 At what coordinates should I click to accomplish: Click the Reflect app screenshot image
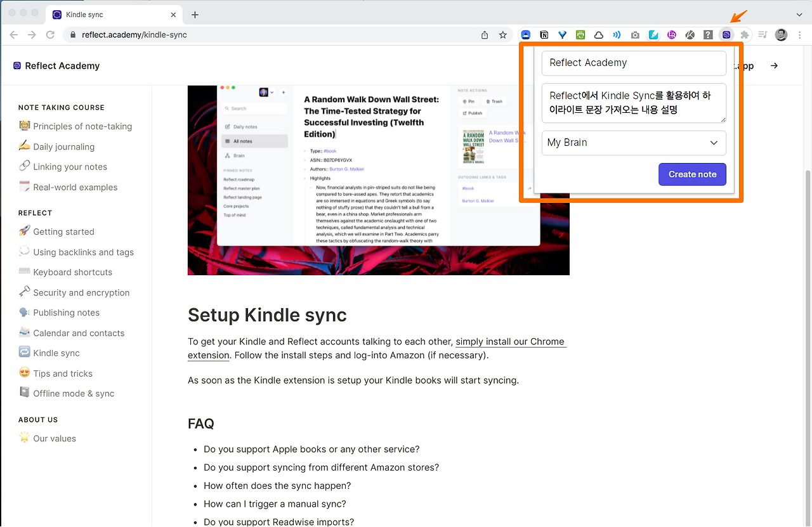click(x=378, y=180)
